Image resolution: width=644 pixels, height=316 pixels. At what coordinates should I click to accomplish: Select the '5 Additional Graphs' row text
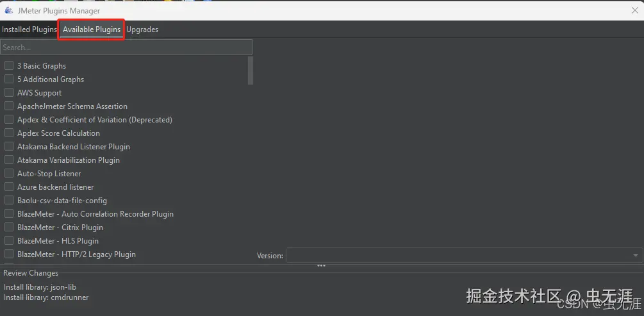(x=51, y=79)
